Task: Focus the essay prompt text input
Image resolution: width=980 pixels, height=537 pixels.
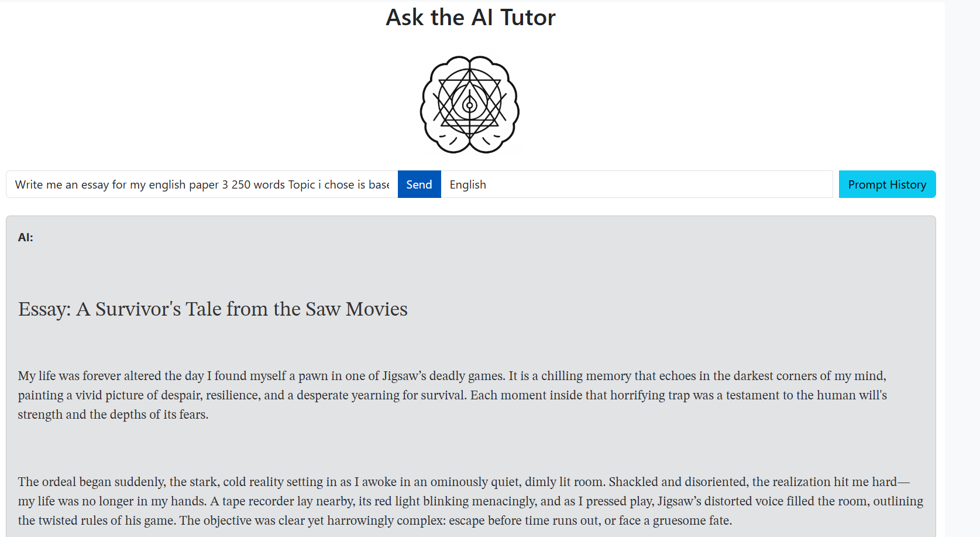Action: click(202, 184)
